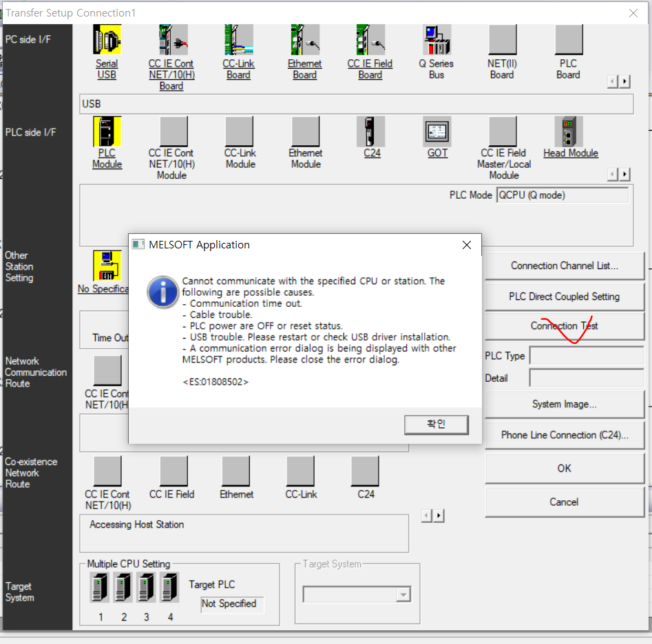
Task: Select the CC IE Field Board icon
Action: point(370,39)
